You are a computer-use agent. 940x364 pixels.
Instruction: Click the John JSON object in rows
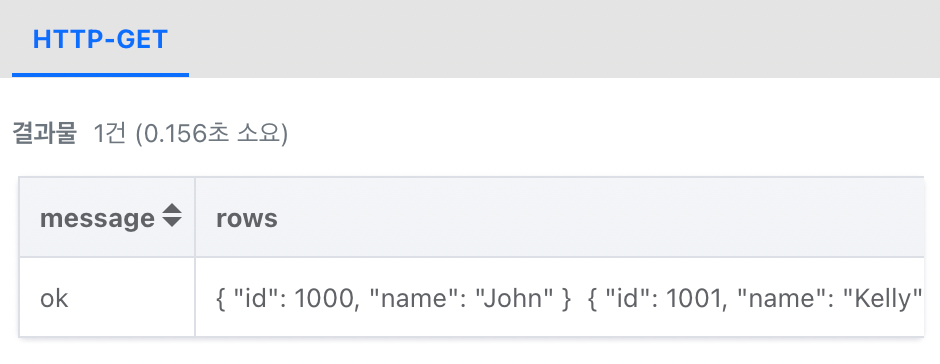point(394,298)
